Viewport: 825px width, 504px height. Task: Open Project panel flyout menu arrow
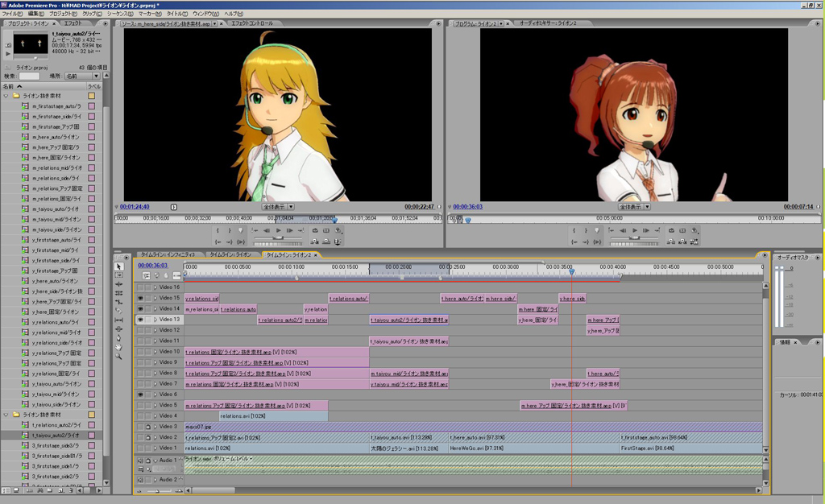[106, 23]
